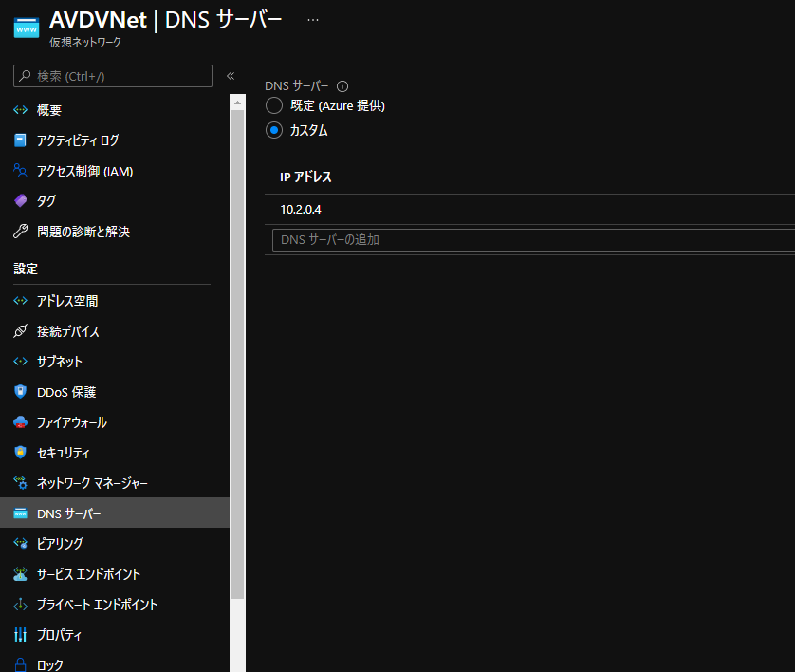Click the ファイアウォール cloud icon
The height and width of the screenshot is (672, 795).
pos(20,422)
